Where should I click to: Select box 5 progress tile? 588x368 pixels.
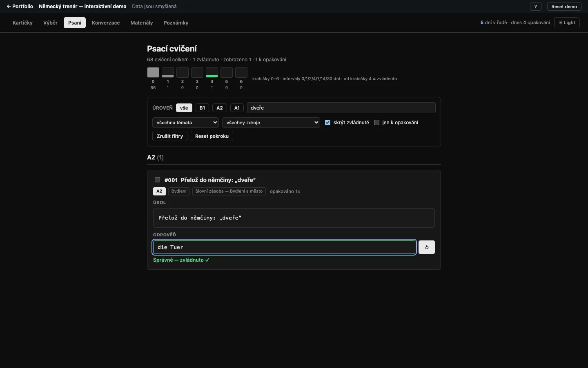pyautogui.click(x=227, y=72)
